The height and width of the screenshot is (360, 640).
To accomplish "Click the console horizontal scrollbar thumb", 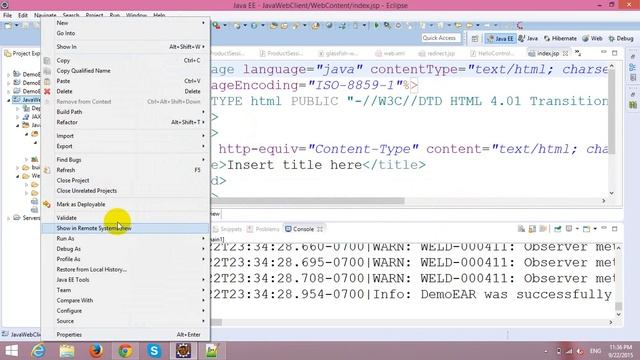I will point(216,322).
